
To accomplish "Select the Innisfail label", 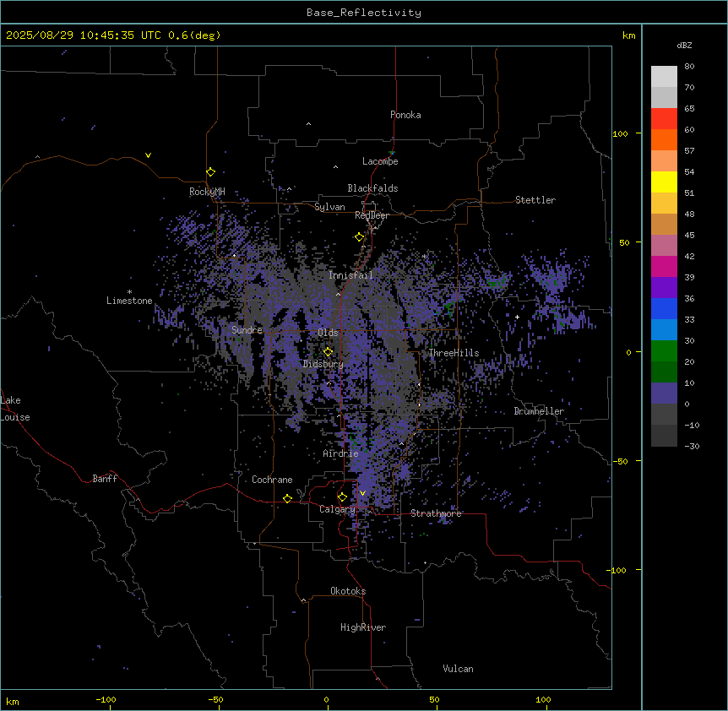I will click(350, 275).
